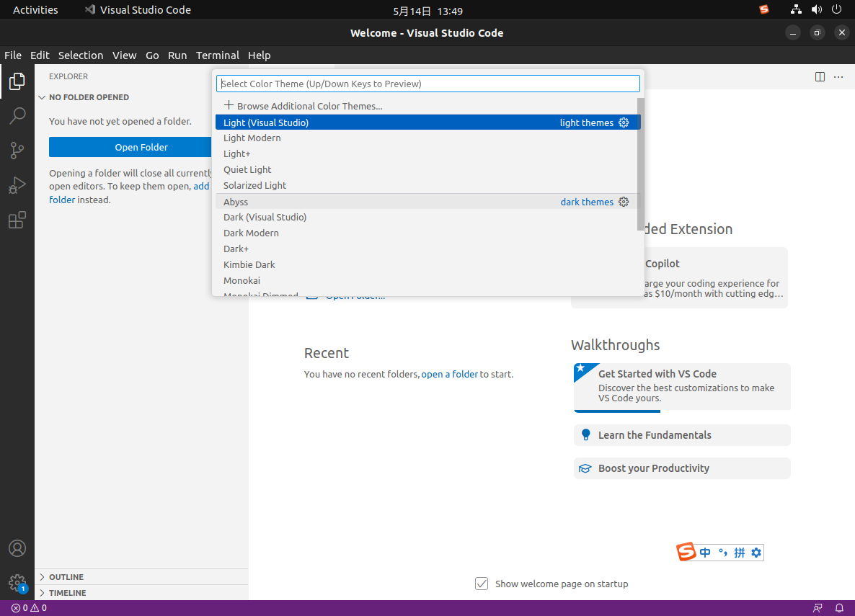855x616 pixels.
Task: Click the Copilot recommended extension card
Action: pyautogui.click(x=679, y=277)
